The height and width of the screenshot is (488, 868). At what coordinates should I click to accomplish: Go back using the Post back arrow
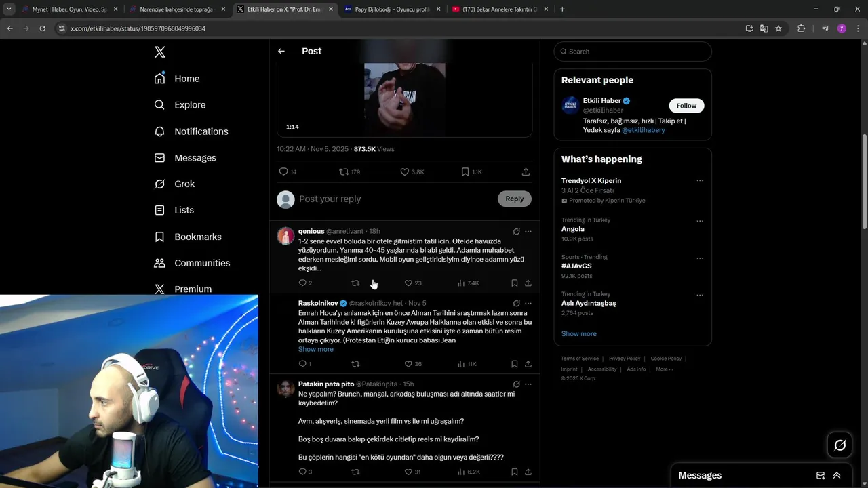click(281, 51)
